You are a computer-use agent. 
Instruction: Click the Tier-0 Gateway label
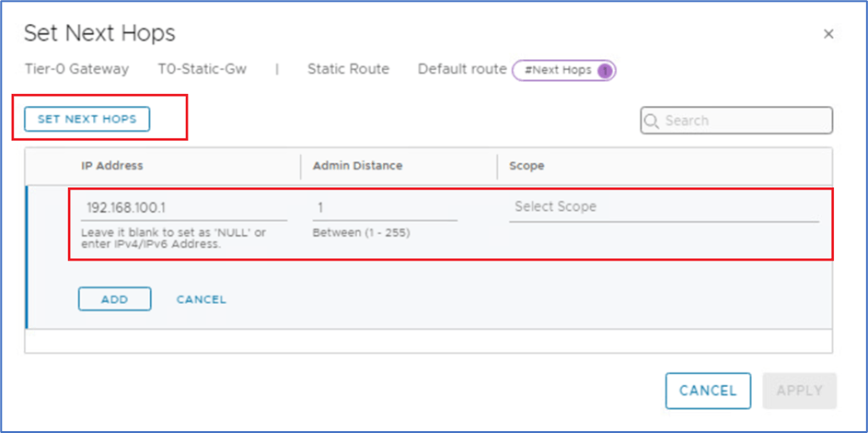(x=76, y=69)
